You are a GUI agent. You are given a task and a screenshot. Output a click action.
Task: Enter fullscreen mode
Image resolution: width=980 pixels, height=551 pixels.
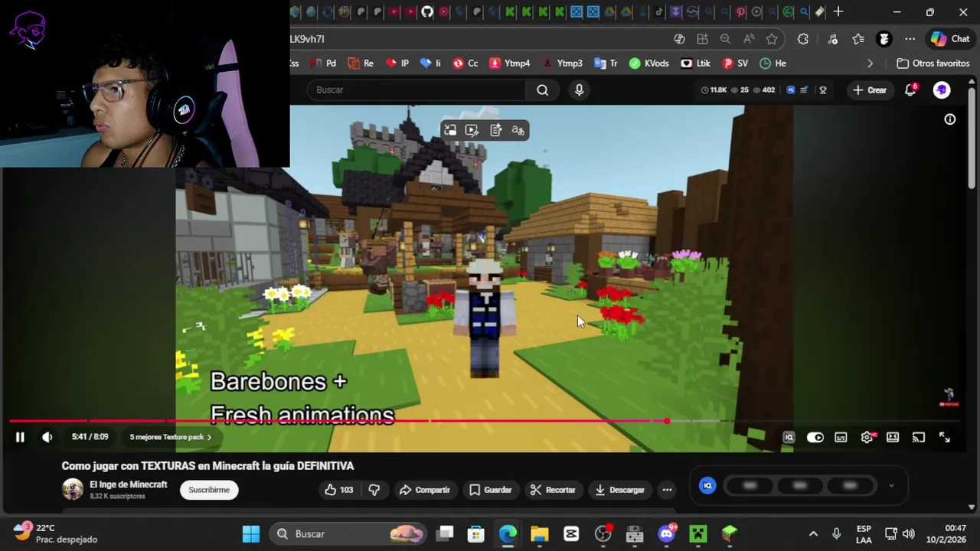[945, 438]
